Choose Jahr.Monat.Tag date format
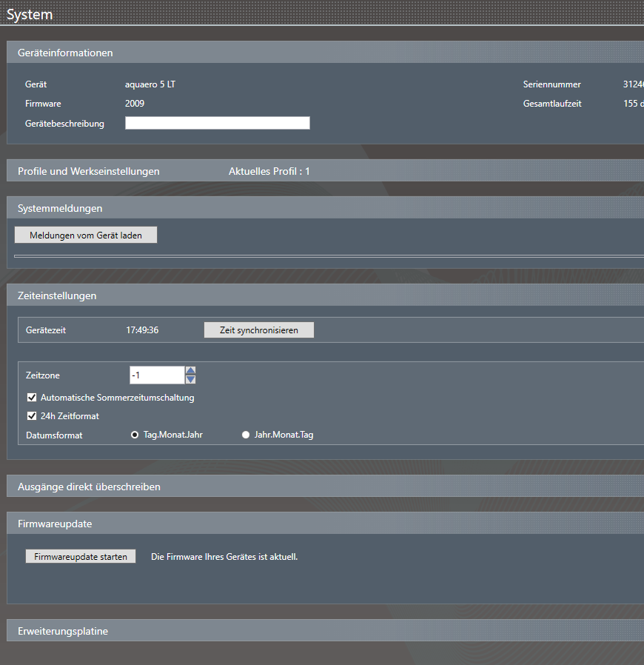The width and height of the screenshot is (644, 665). coord(246,435)
